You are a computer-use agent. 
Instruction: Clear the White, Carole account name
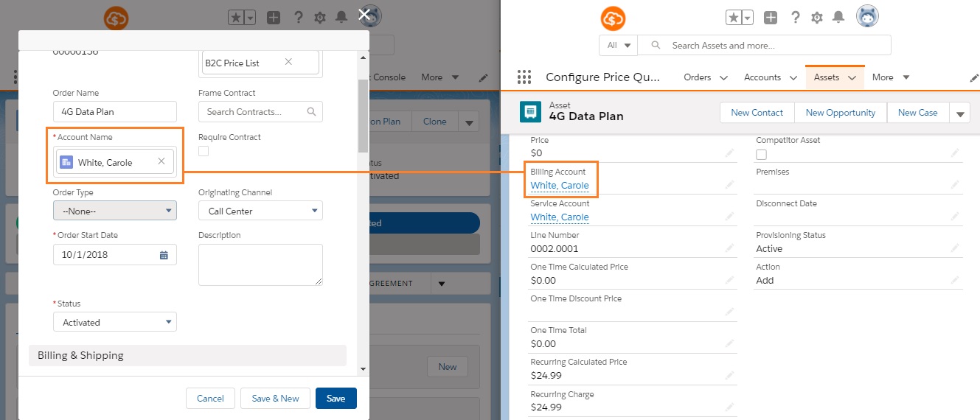(161, 162)
